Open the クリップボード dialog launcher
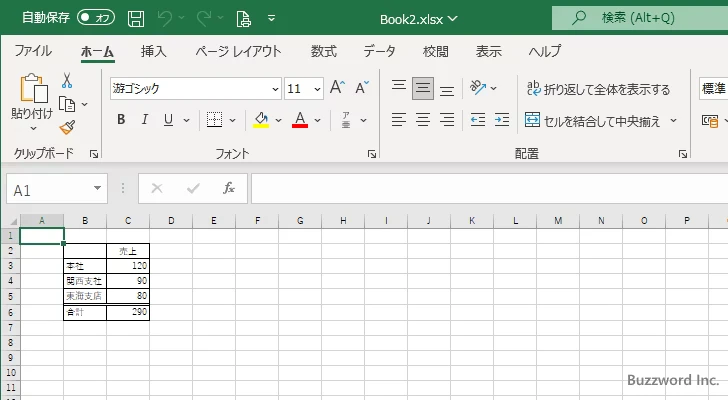The width and height of the screenshot is (728, 400). 94,154
